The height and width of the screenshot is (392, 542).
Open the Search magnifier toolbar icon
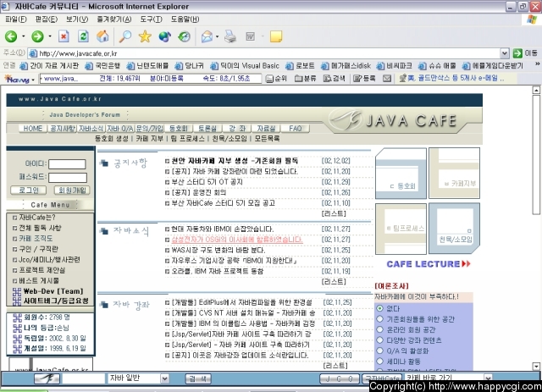click(125, 36)
